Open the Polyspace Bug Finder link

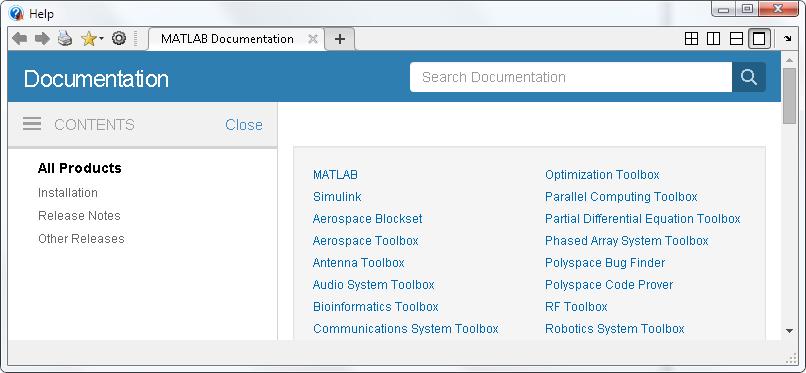(605, 263)
